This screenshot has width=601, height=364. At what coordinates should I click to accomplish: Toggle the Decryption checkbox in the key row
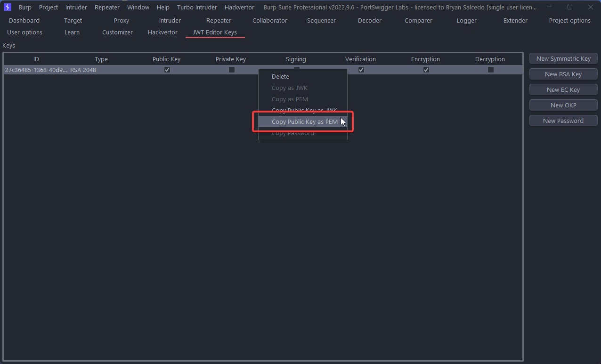[x=490, y=70]
